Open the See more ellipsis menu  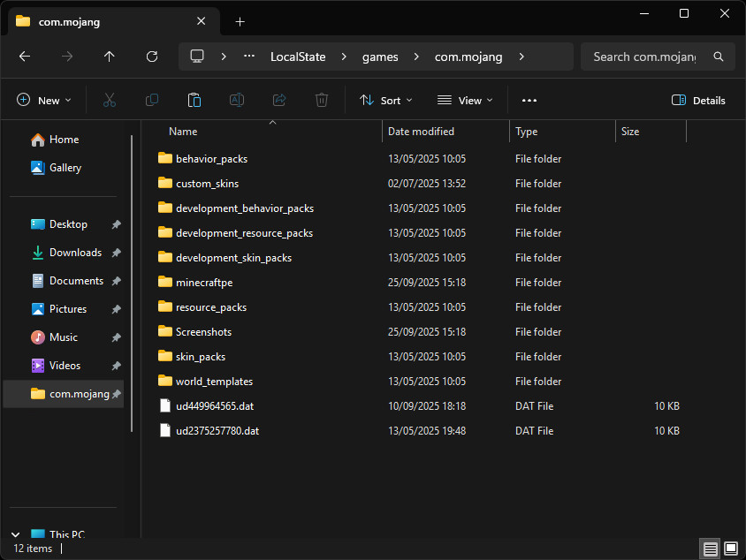(529, 101)
